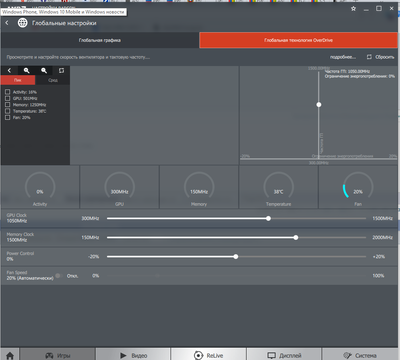400x360 pixels.
Task: Select the Пик graph tab
Action: pos(18,80)
